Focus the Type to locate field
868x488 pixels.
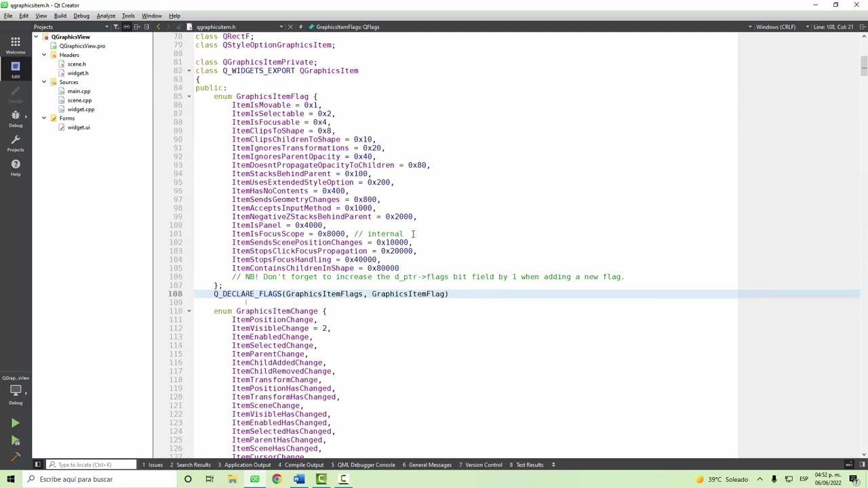click(90, 465)
